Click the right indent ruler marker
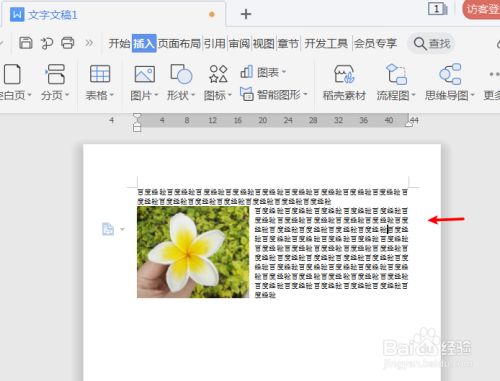 point(409,124)
